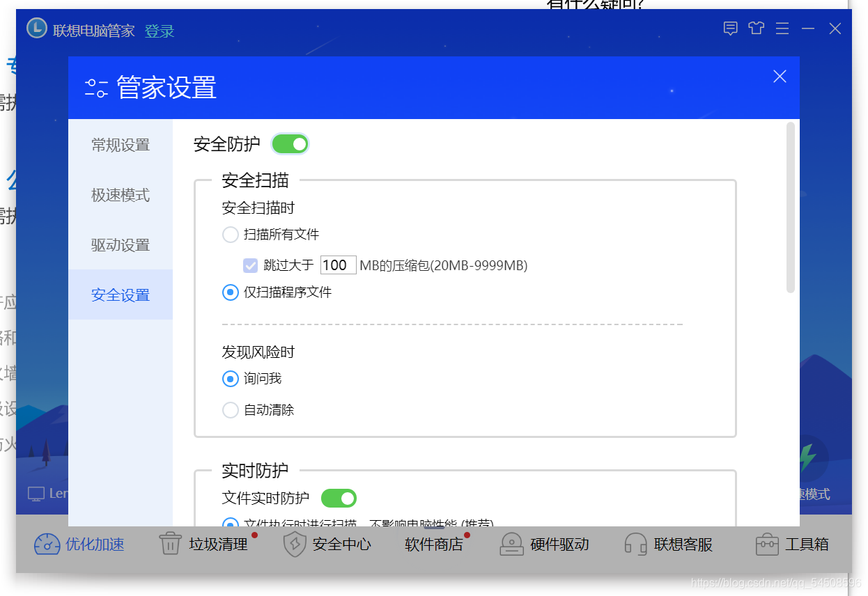Open the feedback message icon in title bar
Viewport: 868px width, 596px height.
730,29
